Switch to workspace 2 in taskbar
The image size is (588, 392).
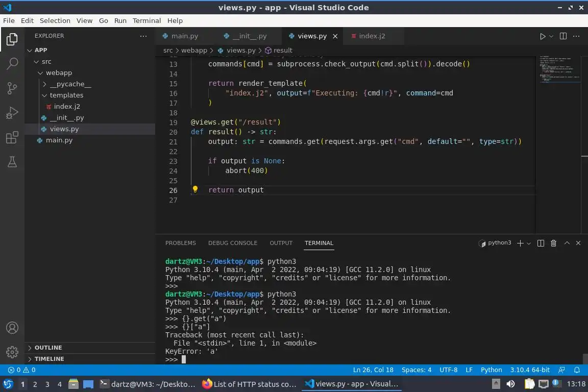click(35, 384)
